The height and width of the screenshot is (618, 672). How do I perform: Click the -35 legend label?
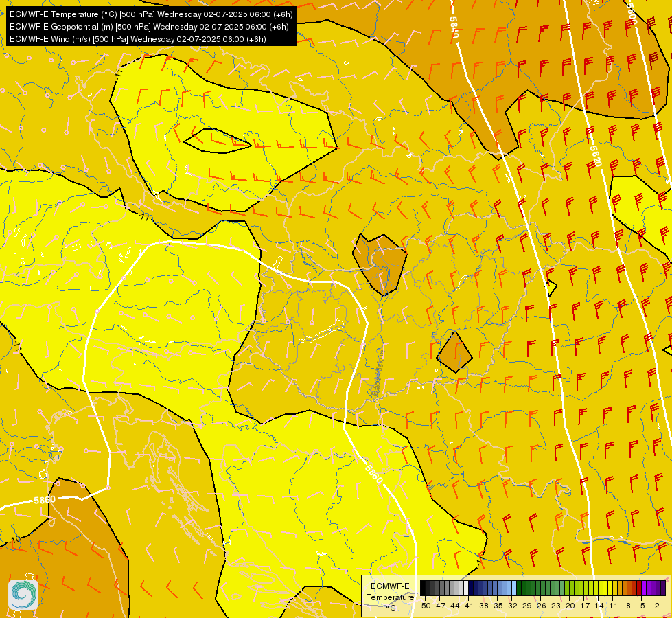pyautogui.click(x=497, y=606)
